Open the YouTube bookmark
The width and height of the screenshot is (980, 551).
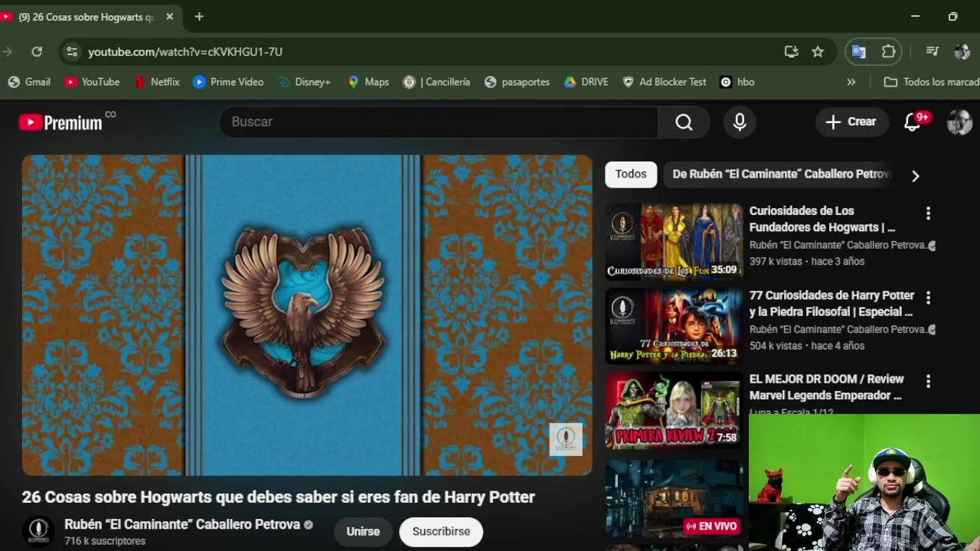(92, 82)
